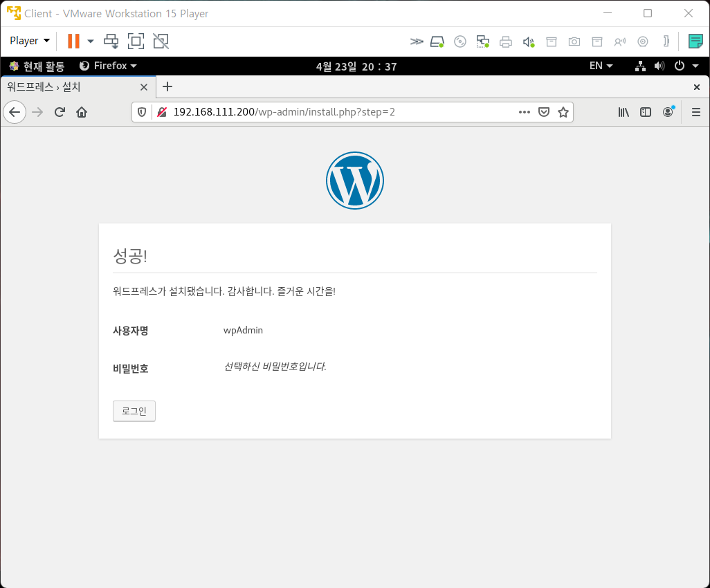Click the second USB removable device icon
The height and width of the screenshot is (588, 710).
pos(597,42)
